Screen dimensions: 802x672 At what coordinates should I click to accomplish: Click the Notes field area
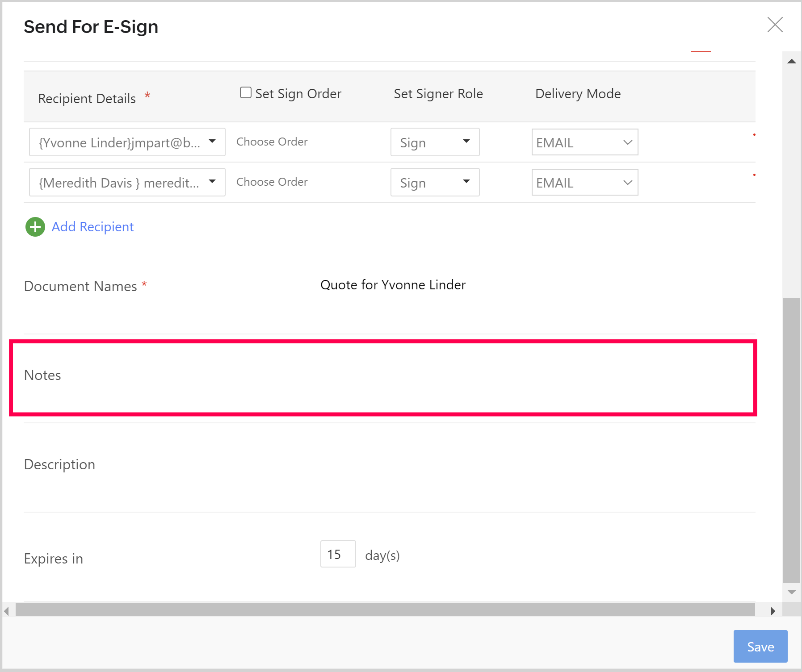pyautogui.click(x=402, y=378)
